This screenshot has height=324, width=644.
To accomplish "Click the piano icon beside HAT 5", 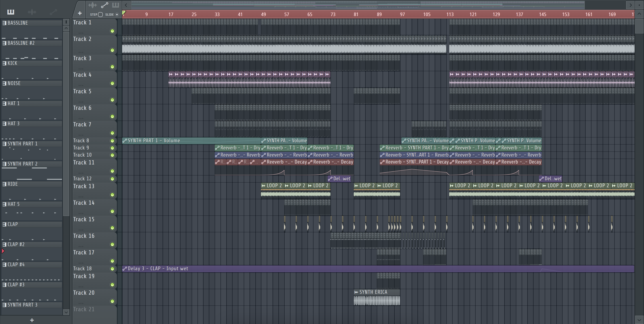I will 4,204.
